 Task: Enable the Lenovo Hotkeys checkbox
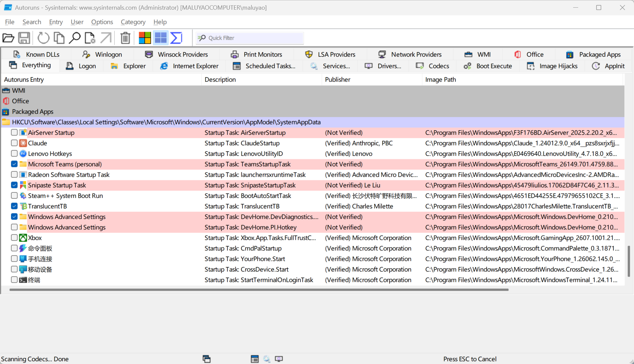[14, 154]
